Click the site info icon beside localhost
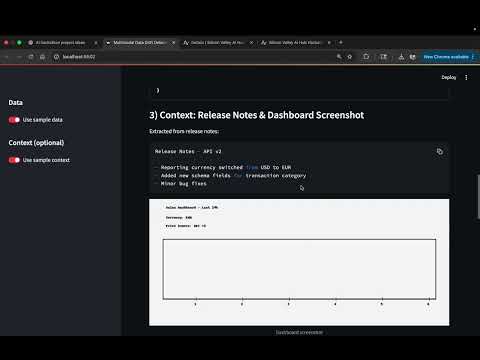Image resolution: width=480 pixels, height=360 pixels. 56,57
